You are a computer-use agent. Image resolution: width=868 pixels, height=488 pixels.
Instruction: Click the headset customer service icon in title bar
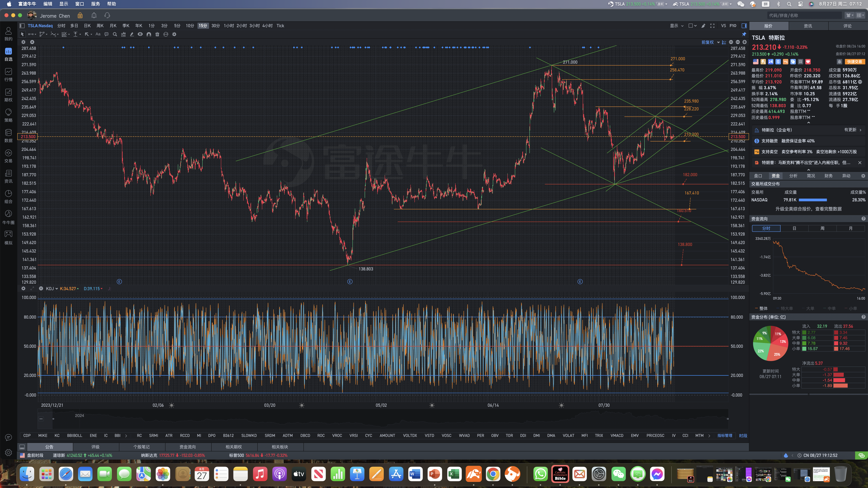107,15
